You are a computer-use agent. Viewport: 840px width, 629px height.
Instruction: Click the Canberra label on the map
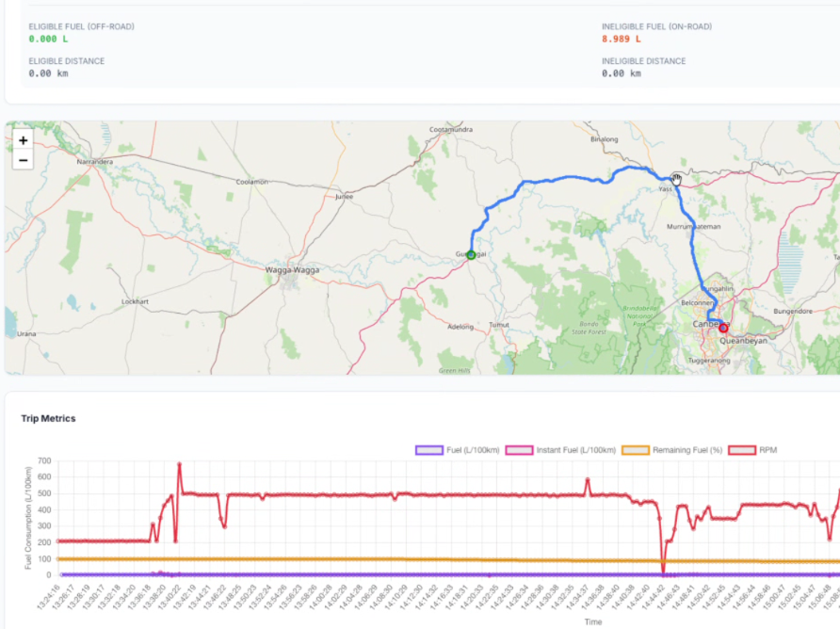(705, 323)
